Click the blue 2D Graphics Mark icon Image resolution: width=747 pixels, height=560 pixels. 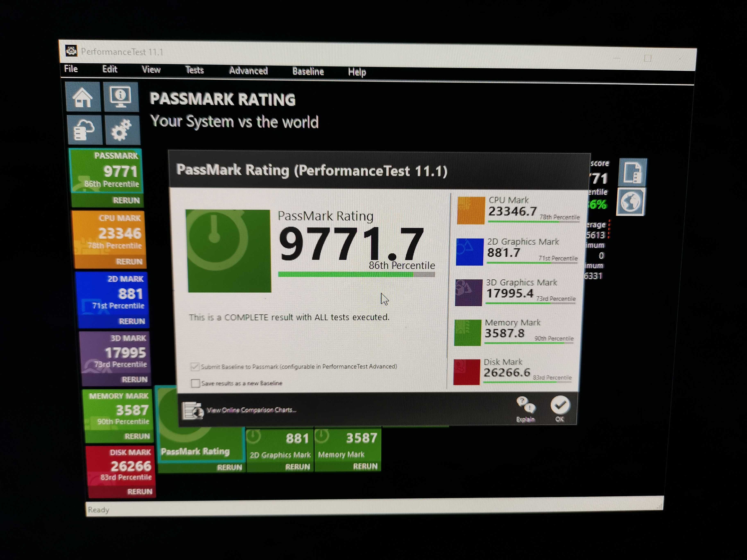(x=469, y=252)
